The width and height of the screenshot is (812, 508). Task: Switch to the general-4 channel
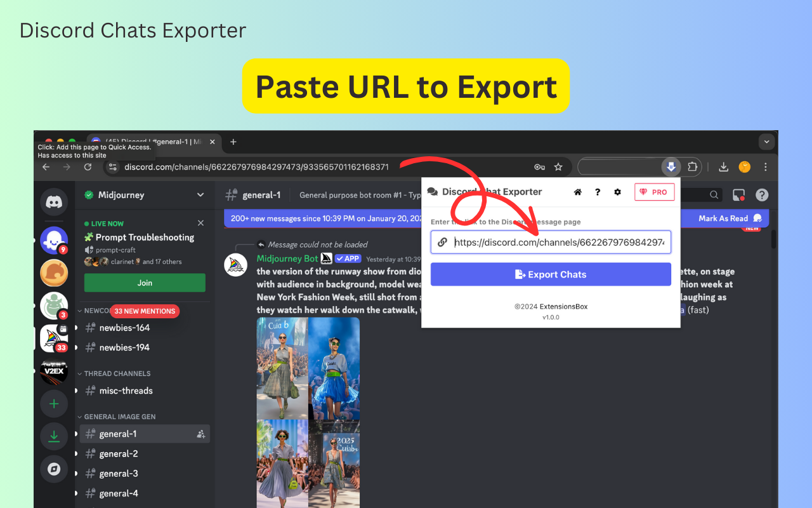(143, 493)
